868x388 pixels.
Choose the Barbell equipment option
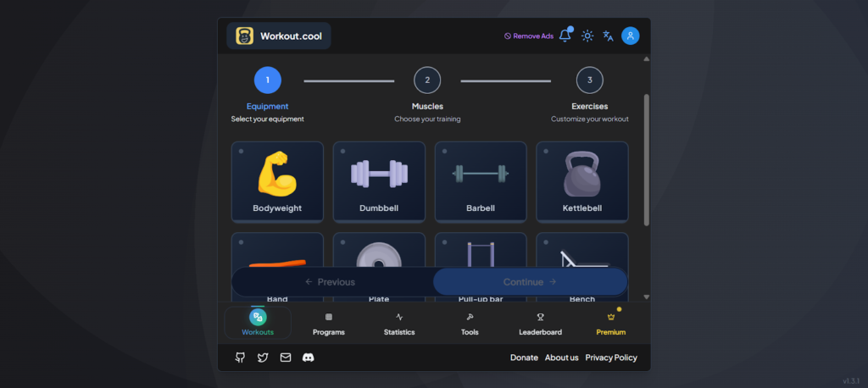pyautogui.click(x=481, y=181)
